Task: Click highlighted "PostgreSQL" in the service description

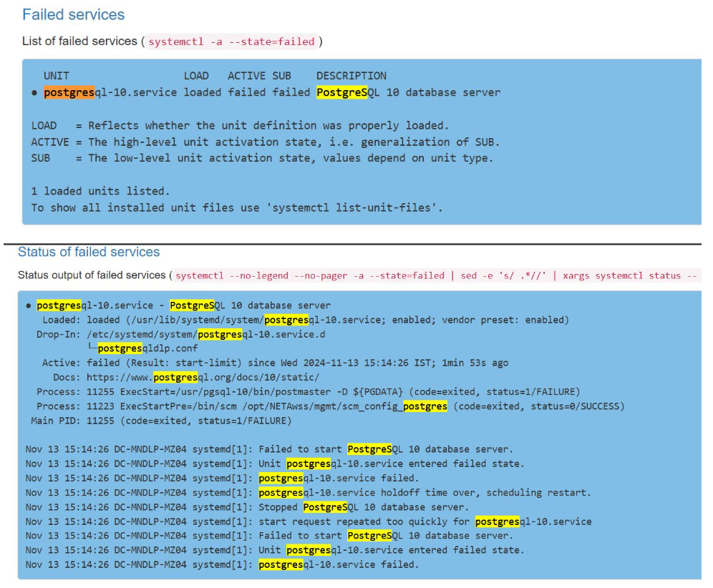Action: point(342,92)
